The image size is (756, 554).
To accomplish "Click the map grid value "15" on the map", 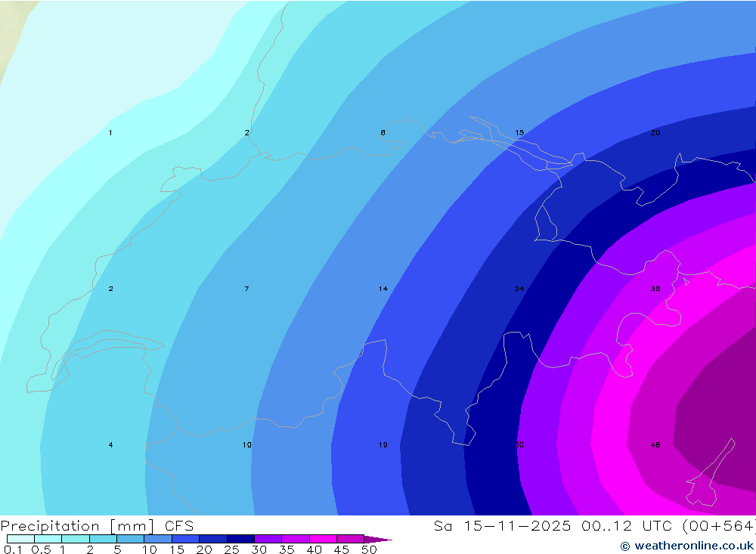I will 519,132.
